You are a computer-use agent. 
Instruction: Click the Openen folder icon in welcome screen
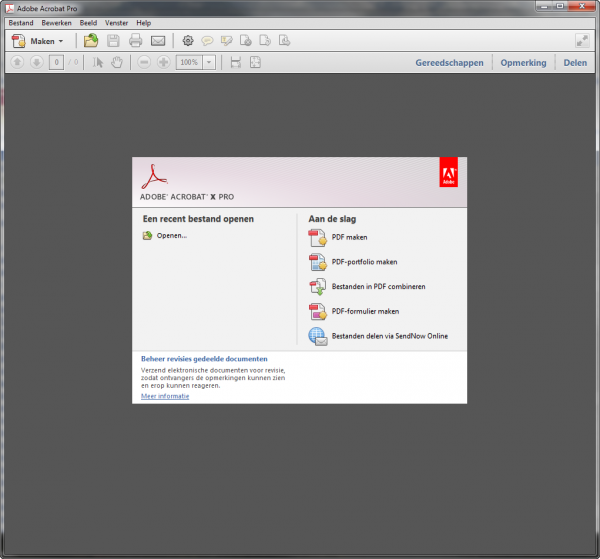[x=147, y=236]
